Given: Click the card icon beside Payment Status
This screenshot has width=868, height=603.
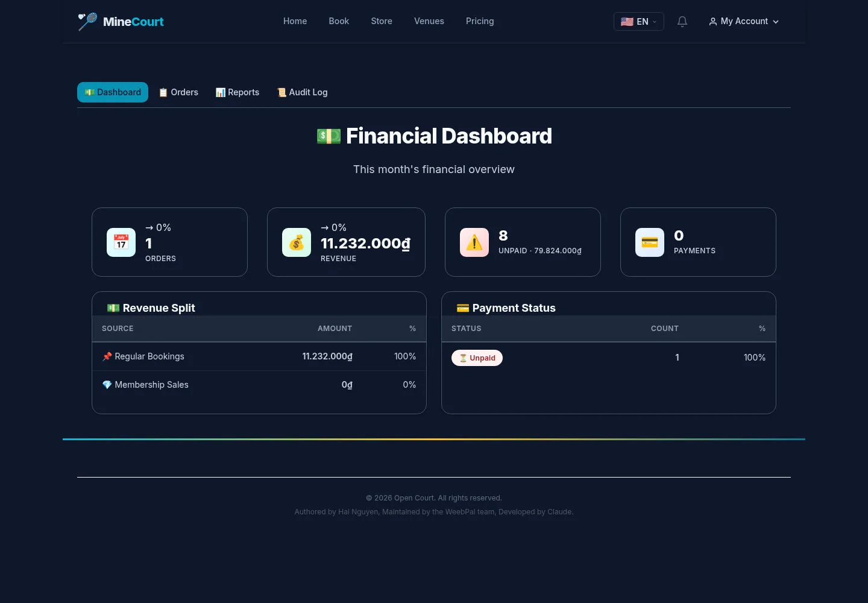Looking at the screenshot, I should pos(463,308).
